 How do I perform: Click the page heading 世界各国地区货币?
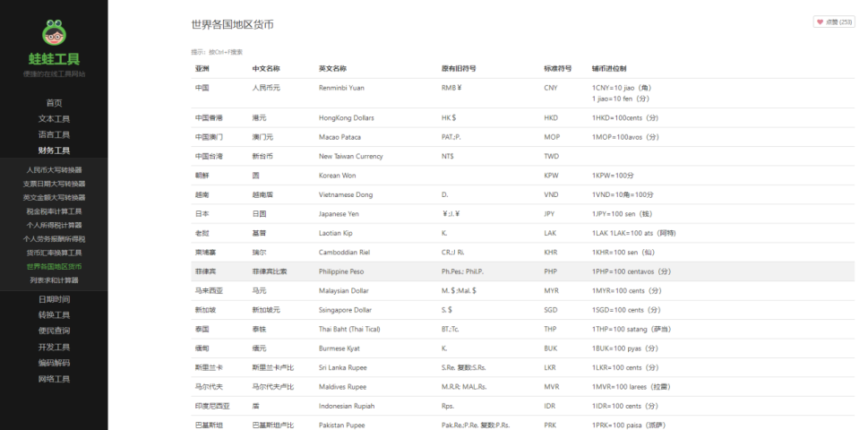pyautogui.click(x=233, y=24)
